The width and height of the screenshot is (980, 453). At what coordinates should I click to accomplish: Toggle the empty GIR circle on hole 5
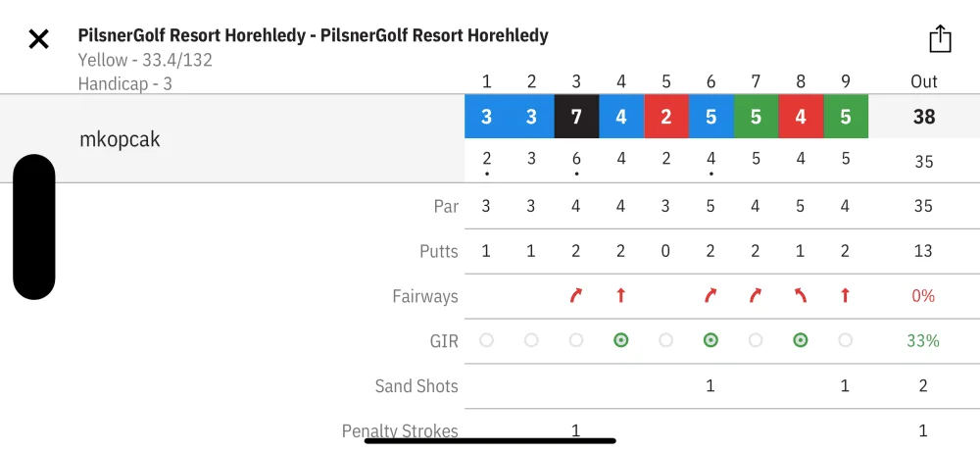(665, 340)
